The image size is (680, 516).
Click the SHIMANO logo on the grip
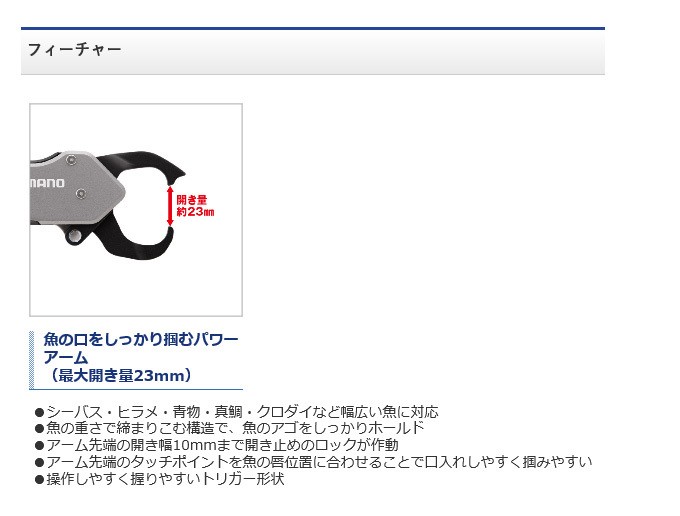[x=48, y=183]
